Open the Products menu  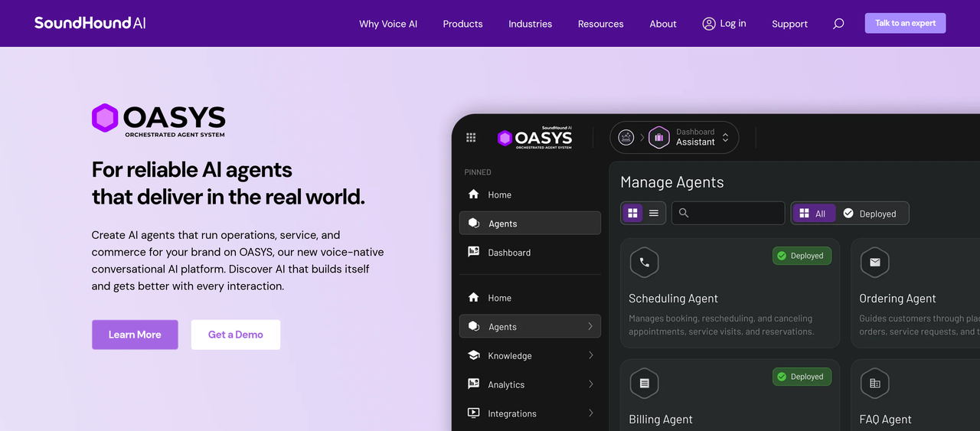coord(462,24)
